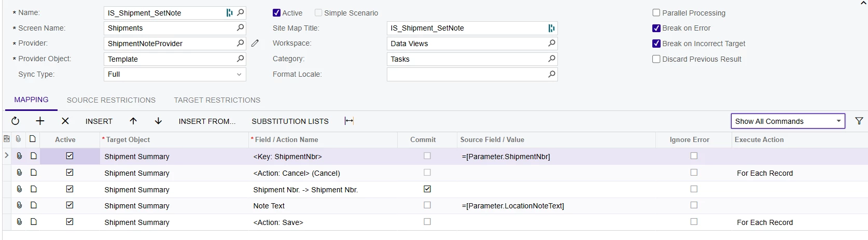Move the row down with the down arrow

(x=158, y=121)
